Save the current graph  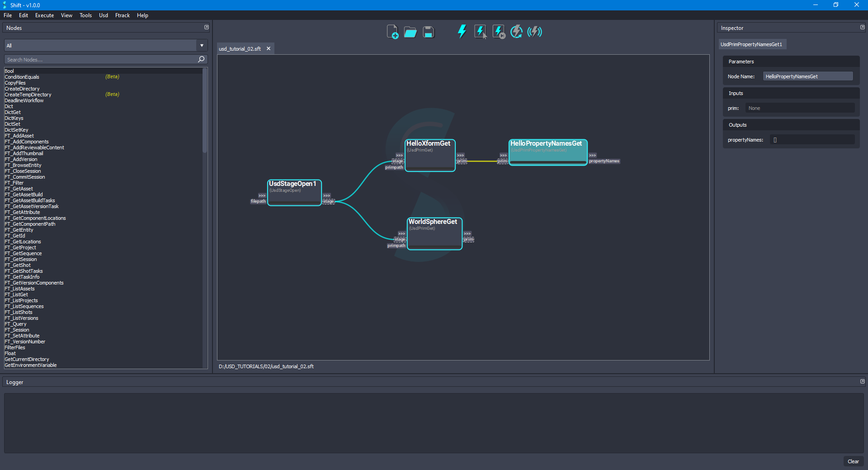428,31
